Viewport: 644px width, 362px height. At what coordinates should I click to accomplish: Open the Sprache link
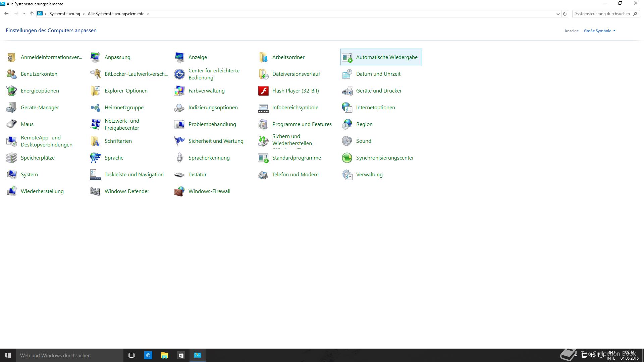click(114, 158)
